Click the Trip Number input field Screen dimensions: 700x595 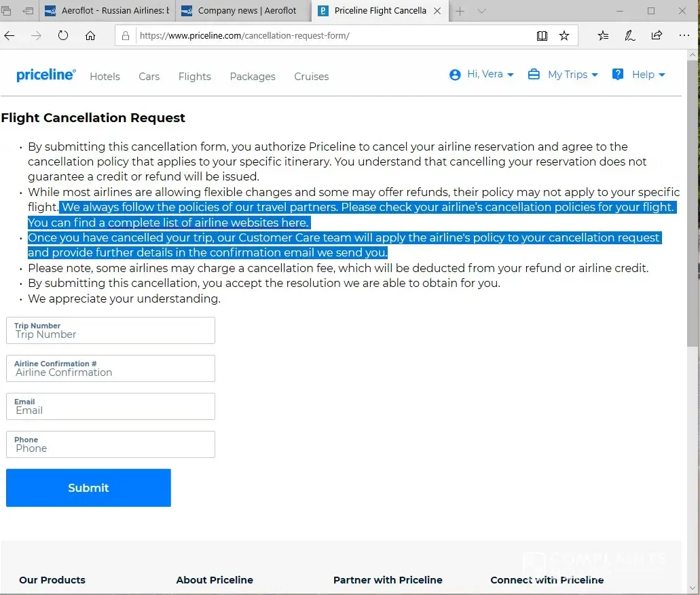click(111, 330)
